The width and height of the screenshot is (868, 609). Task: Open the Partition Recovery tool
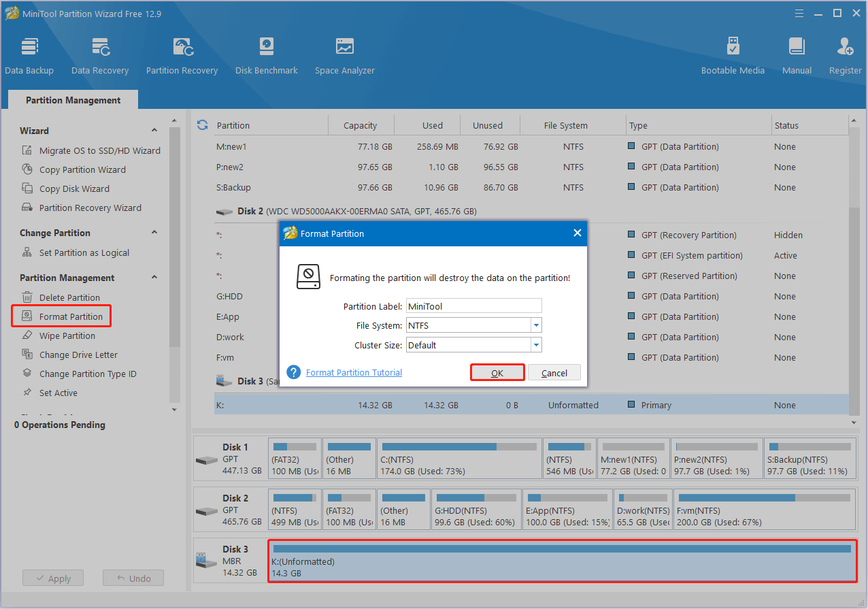(182, 54)
